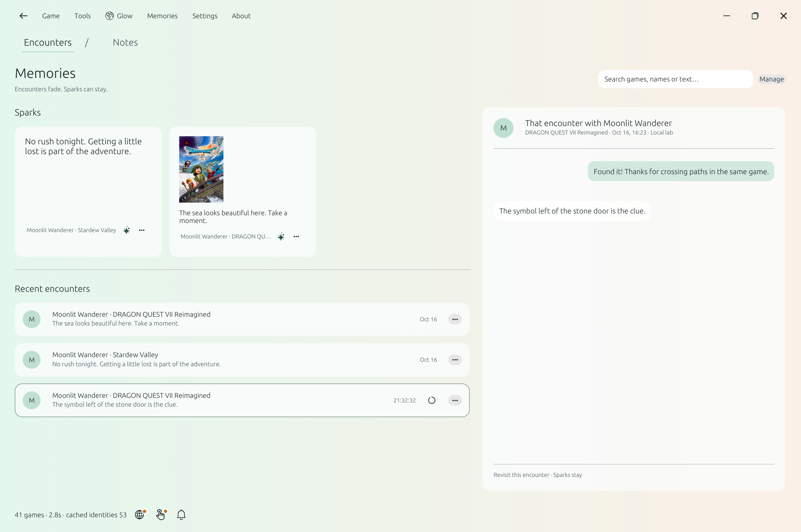Click the Oct 16 date on Stardew Valley row
This screenshot has width=801, height=532.
[428, 360]
